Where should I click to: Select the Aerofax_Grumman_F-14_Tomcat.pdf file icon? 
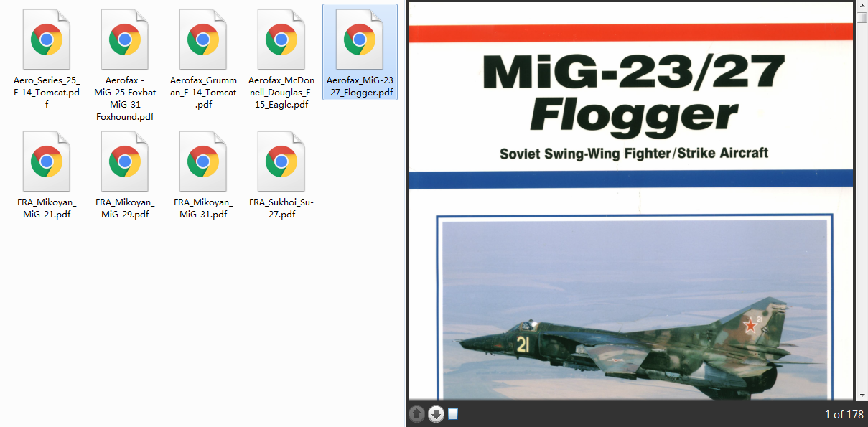(x=203, y=40)
